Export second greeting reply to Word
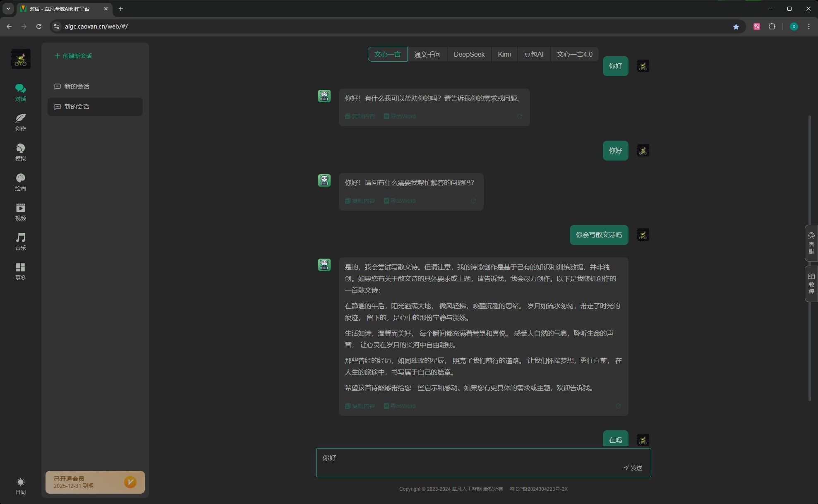 coord(400,201)
